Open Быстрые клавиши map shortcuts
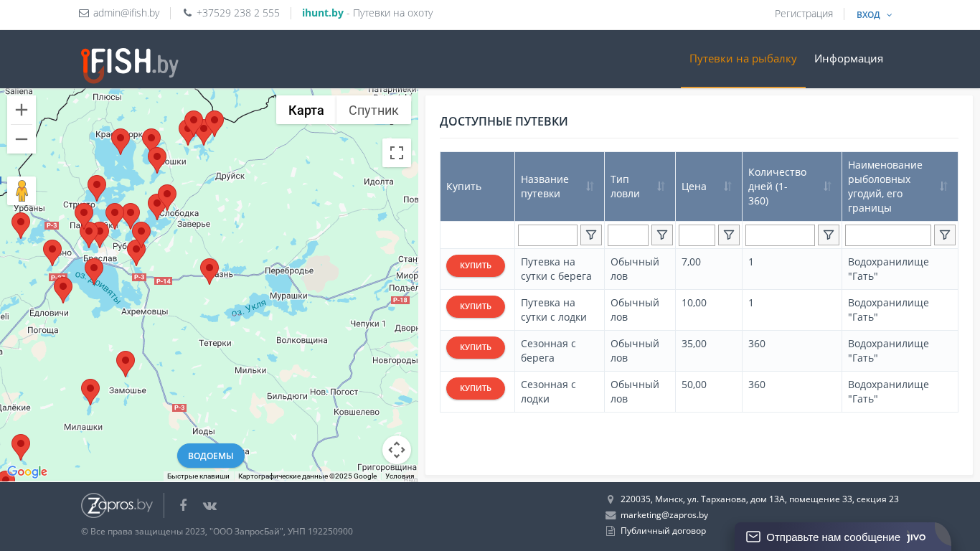Image resolution: width=980 pixels, height=551 pixels. pyautogui.click(x=198, y=476)
